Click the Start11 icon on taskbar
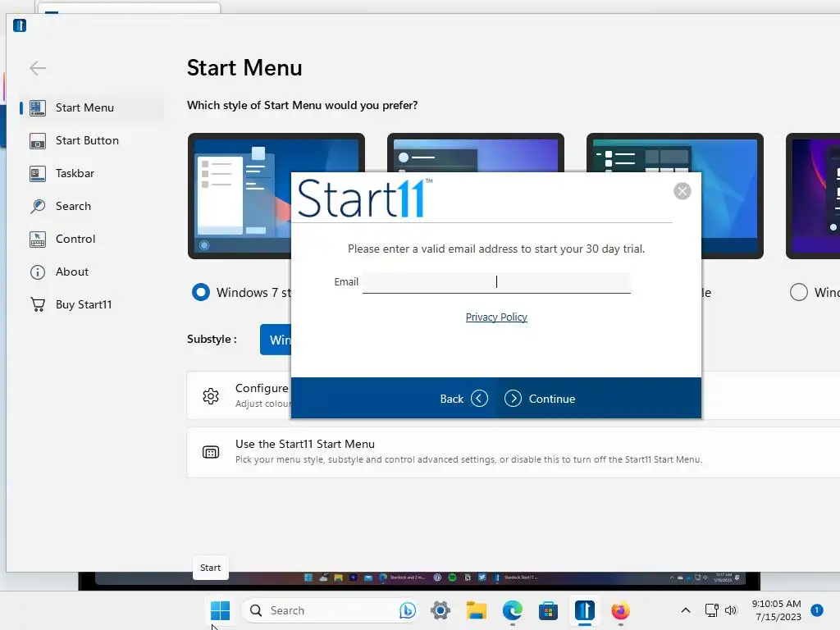The width and height of the screenshot is (840, 630). [584, 610]
